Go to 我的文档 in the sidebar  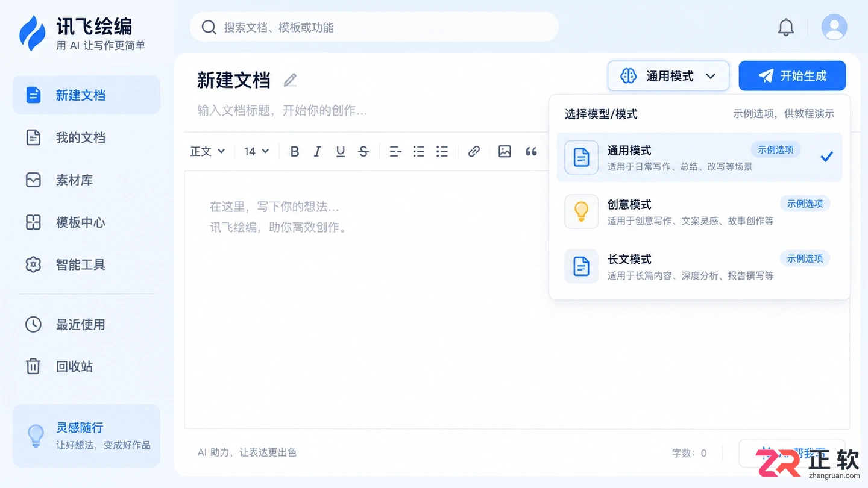pyautogui.click(x=86, y=137)
